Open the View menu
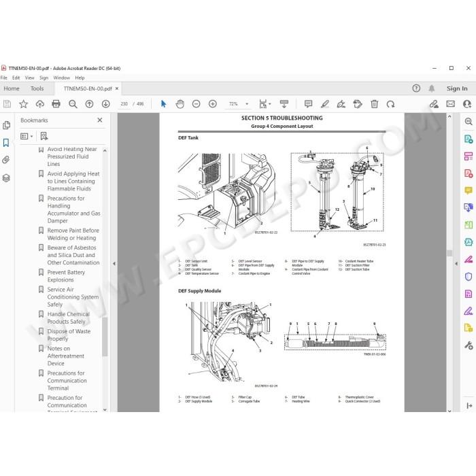The image size is (476, 476). tap(29, 78)
